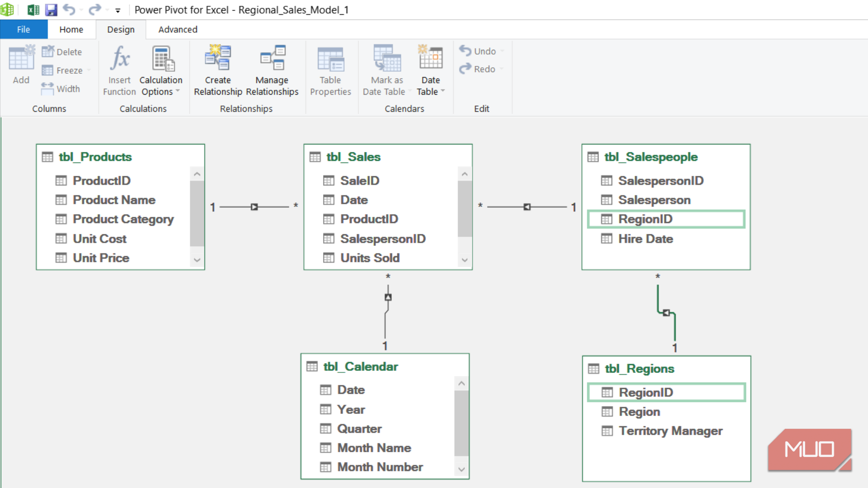Click the column Width button
The image size is (868, 488).
61,89
